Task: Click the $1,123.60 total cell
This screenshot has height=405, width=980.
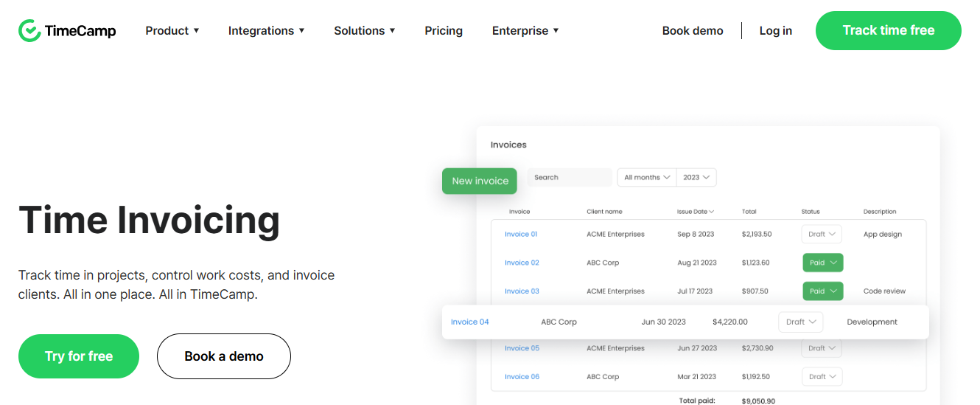Action: click(x=756, y=263)
